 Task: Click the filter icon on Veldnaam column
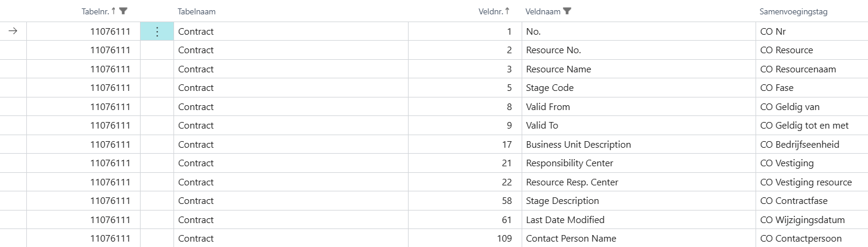click(567, 11)
